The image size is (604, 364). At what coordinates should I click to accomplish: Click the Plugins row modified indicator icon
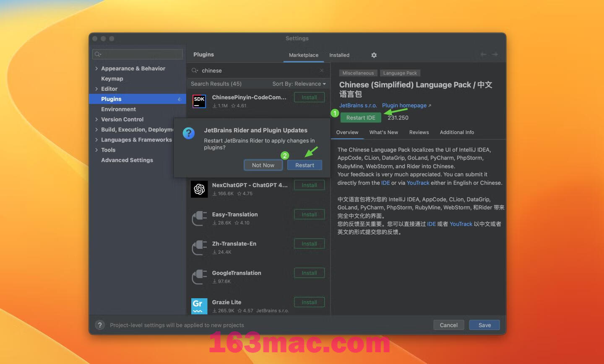[180, 99]
